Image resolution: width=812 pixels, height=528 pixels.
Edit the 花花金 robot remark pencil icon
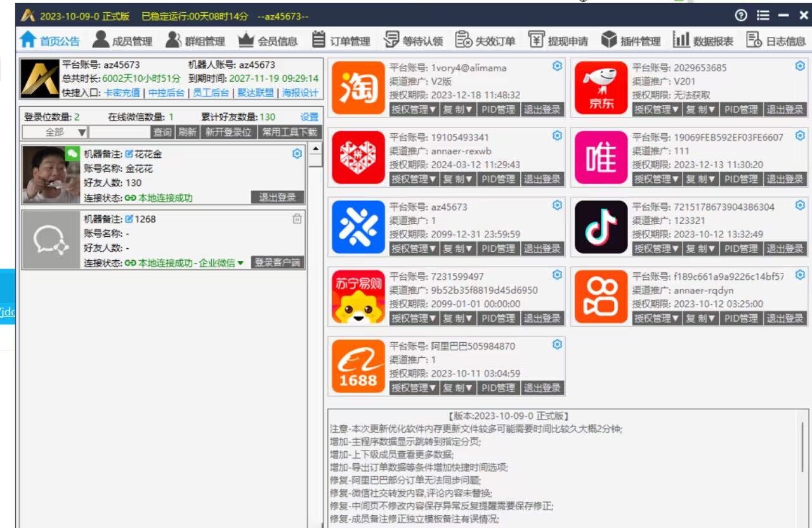(x=129, y=154)
